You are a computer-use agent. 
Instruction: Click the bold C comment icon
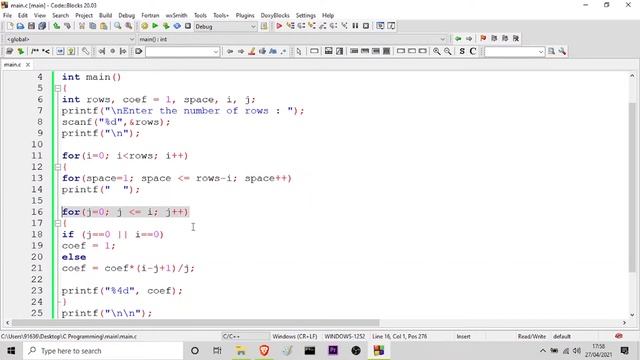tap(473, 51)
